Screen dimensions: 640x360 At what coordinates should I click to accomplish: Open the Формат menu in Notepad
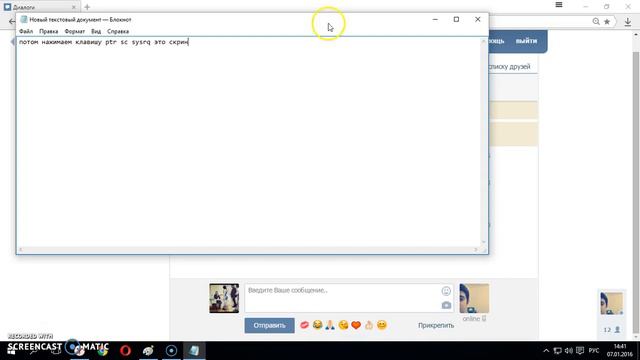pyautogui.click(x=75, y=31)
